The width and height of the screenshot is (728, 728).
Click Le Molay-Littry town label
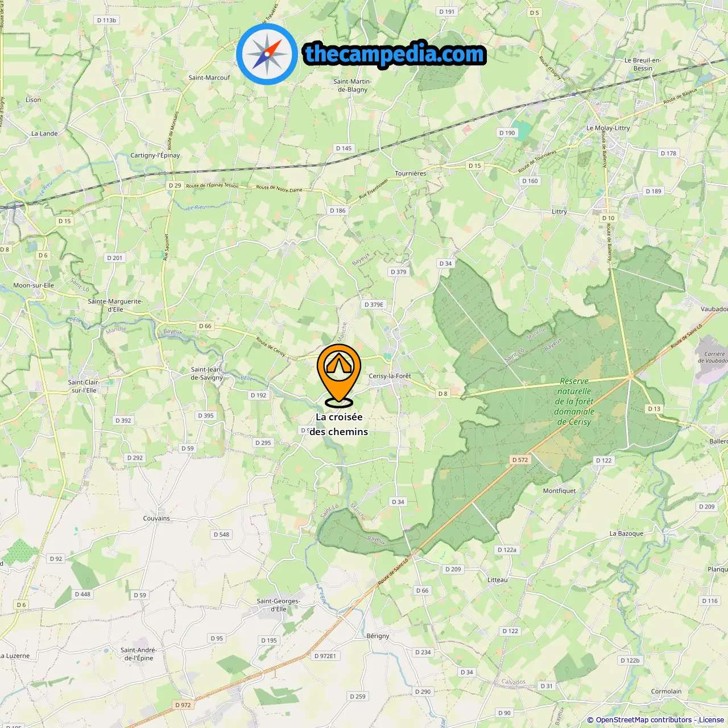608,128
